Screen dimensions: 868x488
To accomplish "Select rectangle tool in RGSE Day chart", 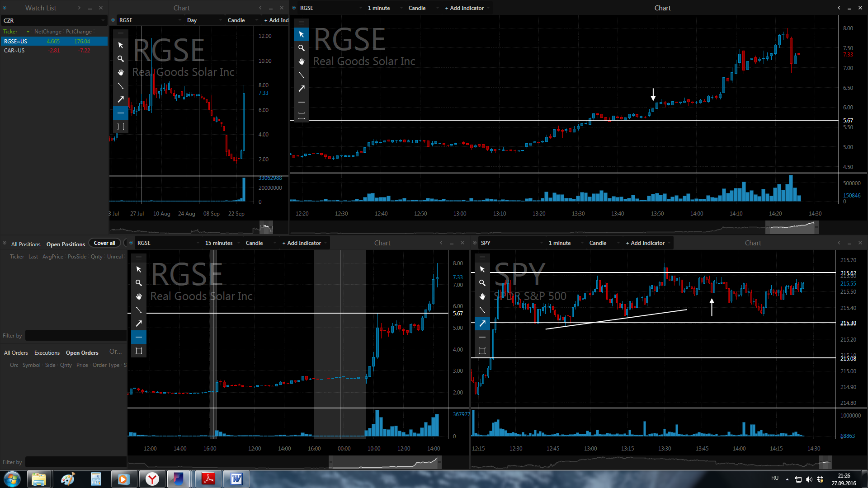I will (x=121, y=127).
